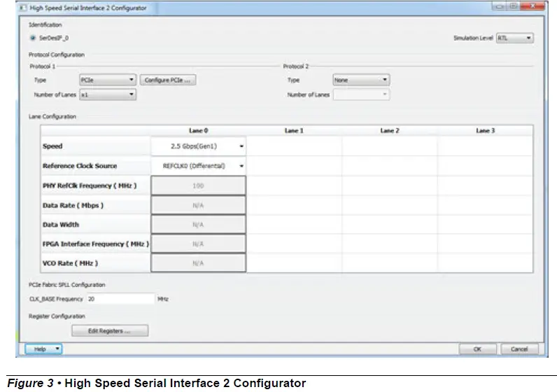Open the Help dropdown button
This screenshot has width=557, height=392.
point(43,349)
